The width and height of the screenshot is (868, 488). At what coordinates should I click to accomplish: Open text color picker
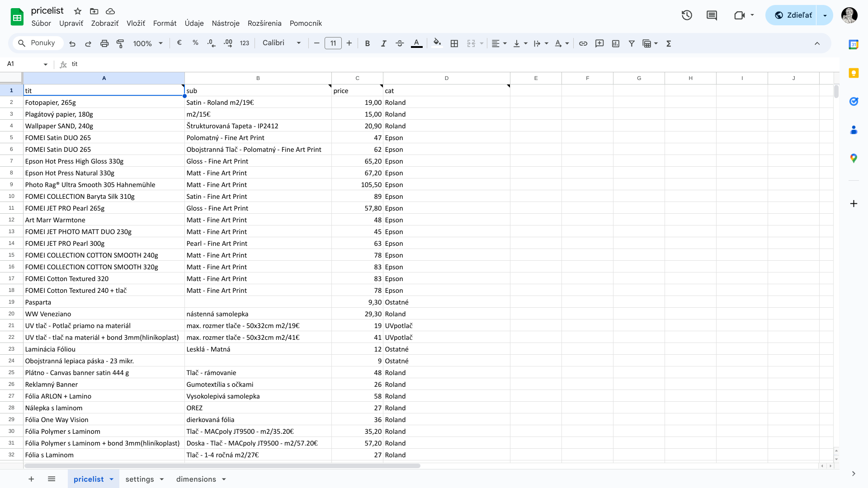[x=416, y=43]
